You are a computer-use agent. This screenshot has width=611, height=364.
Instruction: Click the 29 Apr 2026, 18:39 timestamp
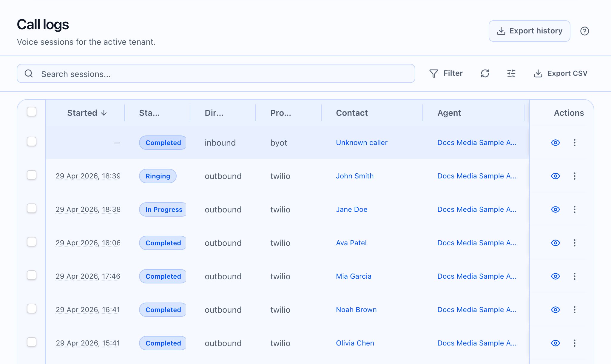(88, 176)
